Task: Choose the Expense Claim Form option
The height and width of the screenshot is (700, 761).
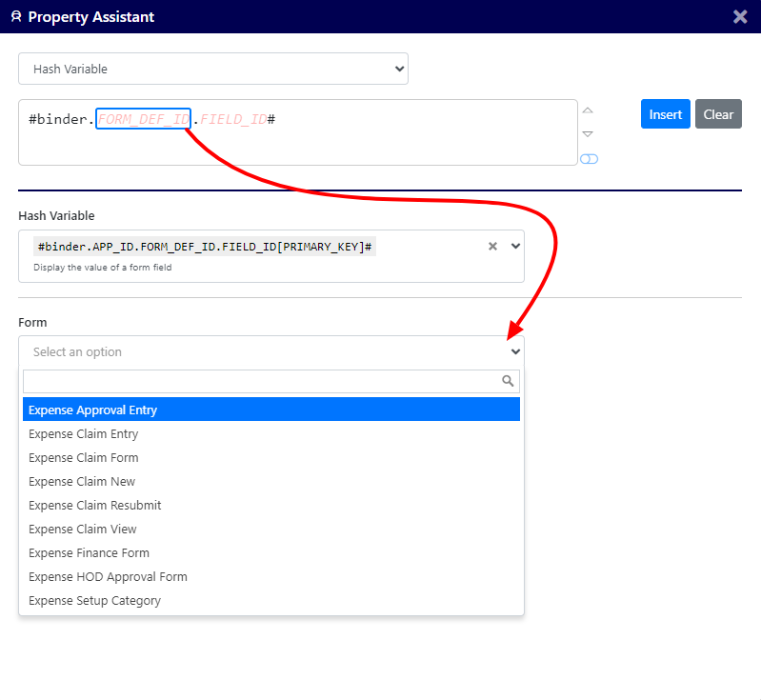Action: point(84,457)
